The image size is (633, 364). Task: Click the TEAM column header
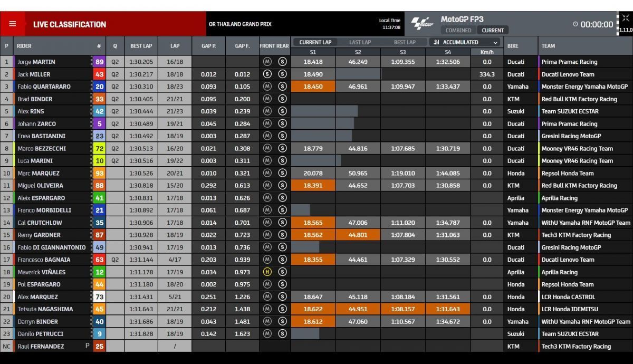pyautogui.click(x=586, y=46)
